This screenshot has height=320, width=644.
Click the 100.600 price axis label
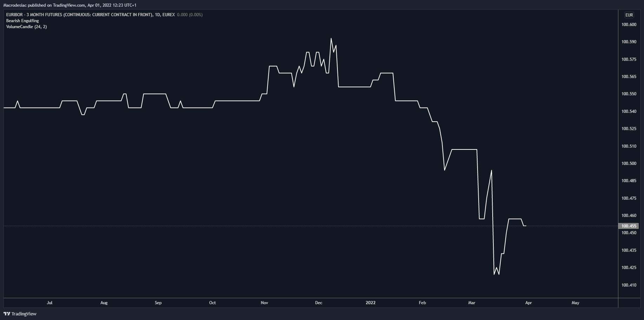point(629,25)
